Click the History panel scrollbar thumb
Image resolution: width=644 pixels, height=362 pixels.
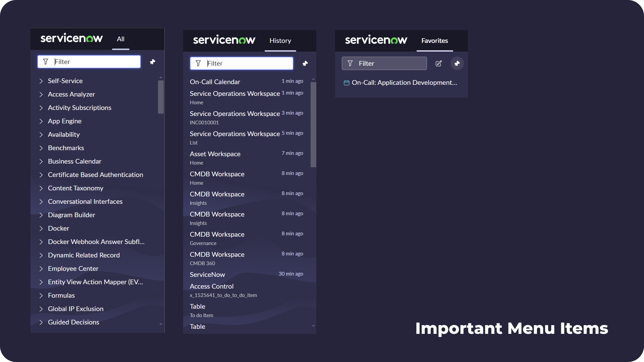[x=313, y=125]
